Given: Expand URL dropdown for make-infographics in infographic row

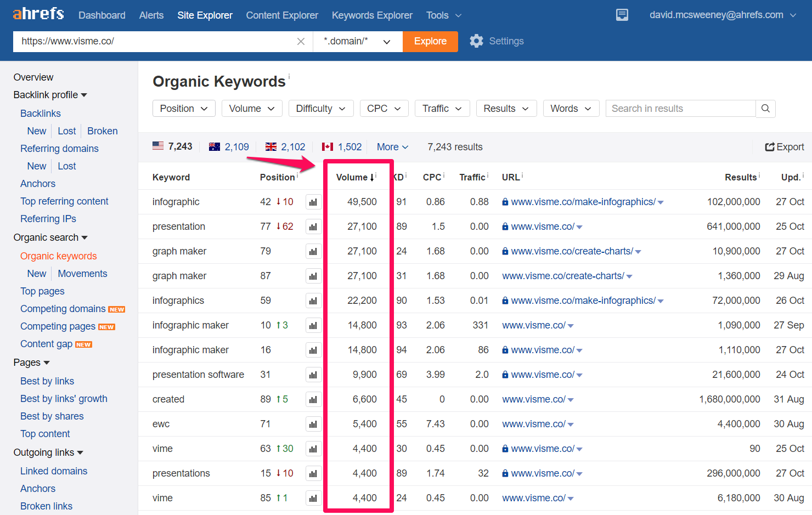Looking at the screenshot, I should [661, 202].
